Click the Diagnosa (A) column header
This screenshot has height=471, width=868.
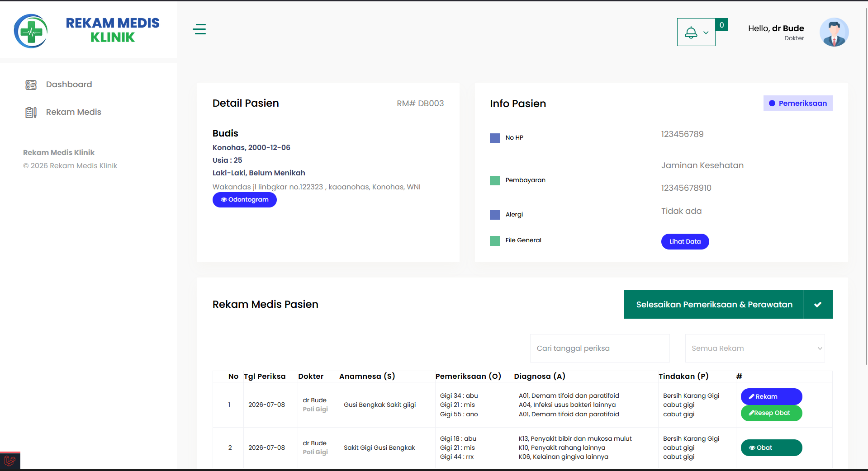540,376
